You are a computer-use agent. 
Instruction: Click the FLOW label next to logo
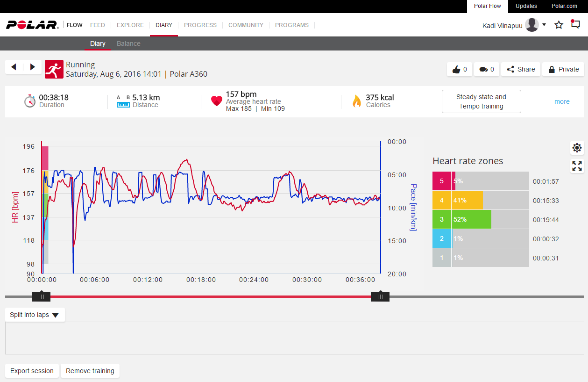point(75,25)
